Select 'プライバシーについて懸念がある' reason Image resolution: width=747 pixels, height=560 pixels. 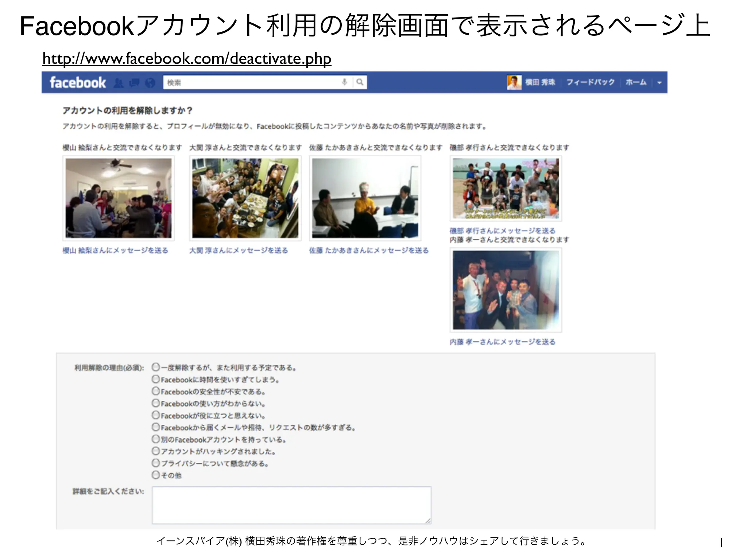(156, 463)
